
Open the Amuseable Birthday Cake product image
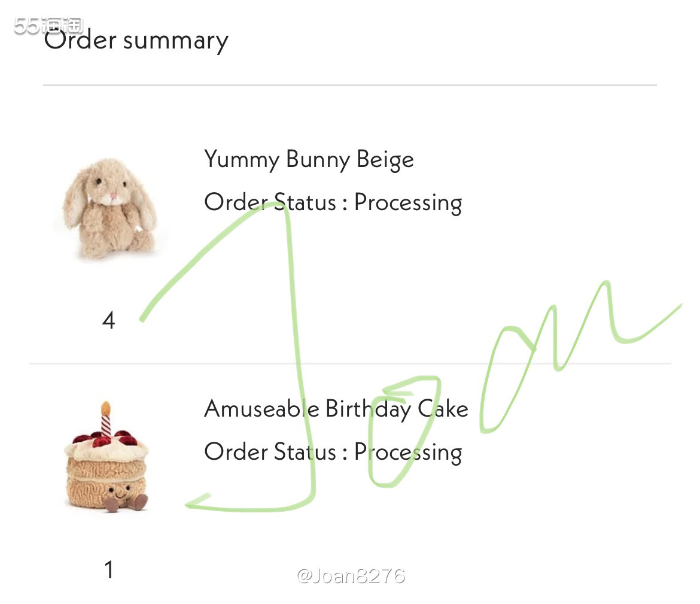[x=106, y=457]
